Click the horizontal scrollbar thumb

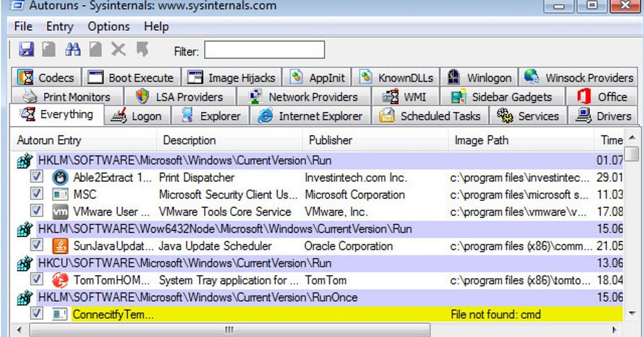tap(230, 329)
